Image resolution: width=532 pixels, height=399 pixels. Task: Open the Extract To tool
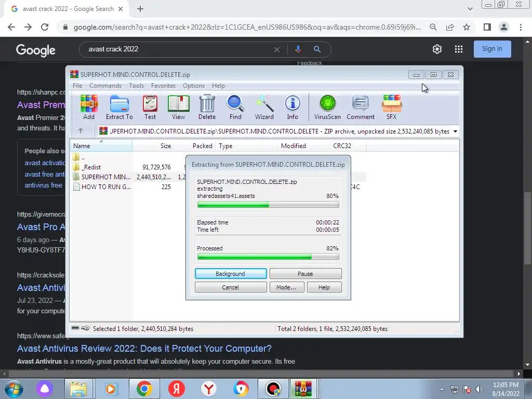coord(119,107)
